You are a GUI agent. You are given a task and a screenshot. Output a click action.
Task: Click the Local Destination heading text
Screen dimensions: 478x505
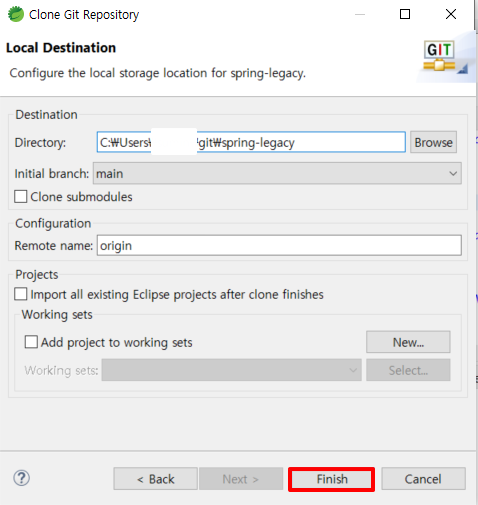[61, 48]
